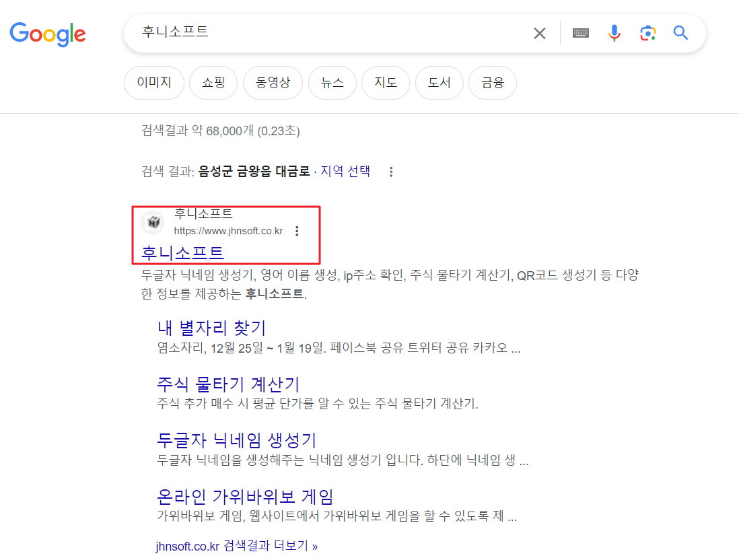Click the description starting 두글자 닉네임 생성기, 영어 이름
The image size is (739, 560).
(x=390, y=284)
